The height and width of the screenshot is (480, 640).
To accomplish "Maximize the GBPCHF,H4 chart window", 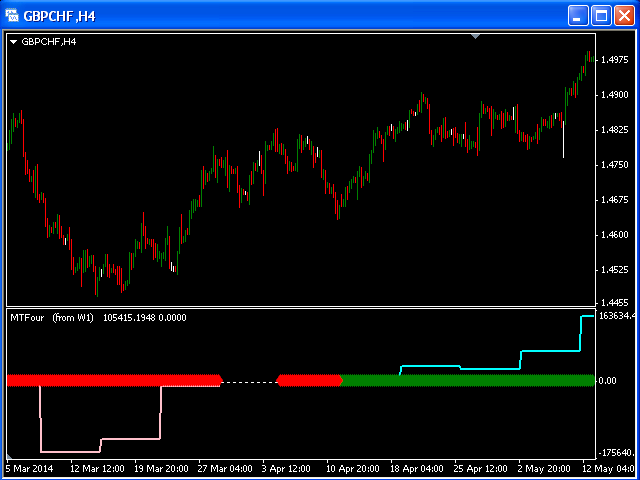I will pyautogui.click(x=601, y=15).
